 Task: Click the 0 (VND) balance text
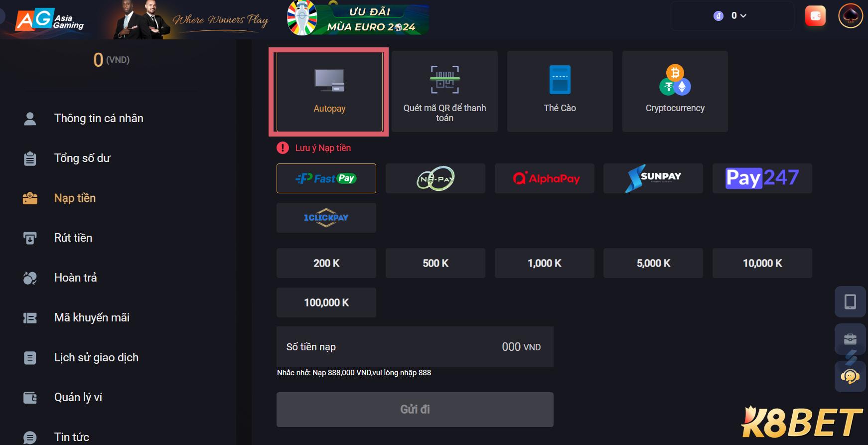tap(112, 60)
